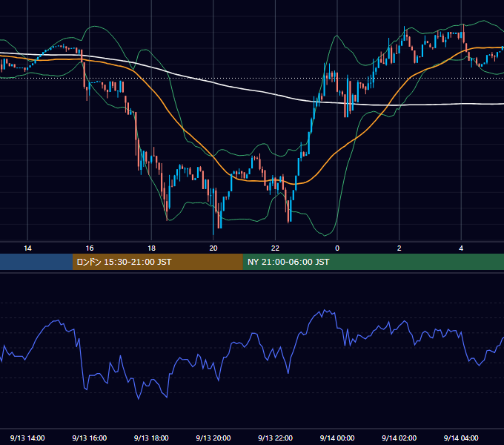Click the 9/14 00:00 indicator time label
The image size is (504, 445).
point(337,438)
